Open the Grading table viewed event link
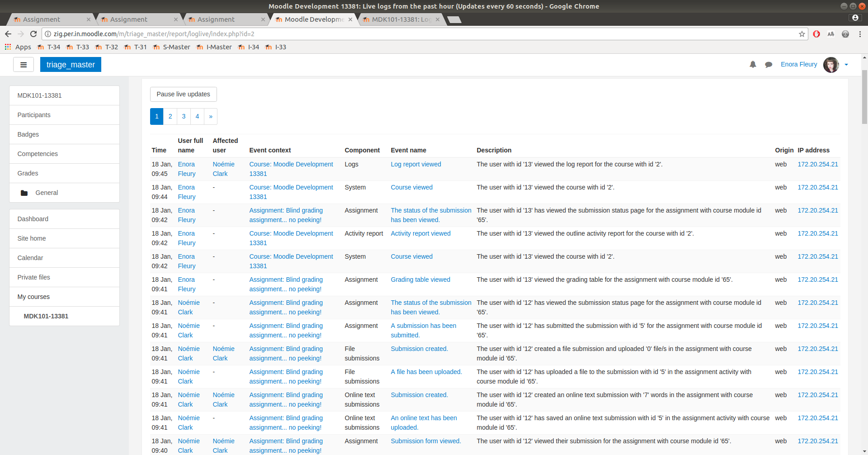 [x=420, y=280]
